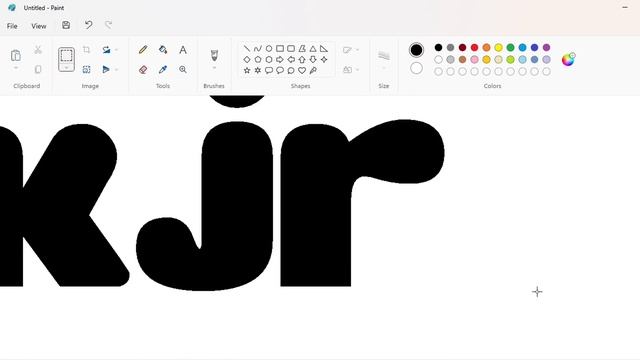Choose the Rounded rectangle shape
640x360 pixels.
(x=291, y=49)
